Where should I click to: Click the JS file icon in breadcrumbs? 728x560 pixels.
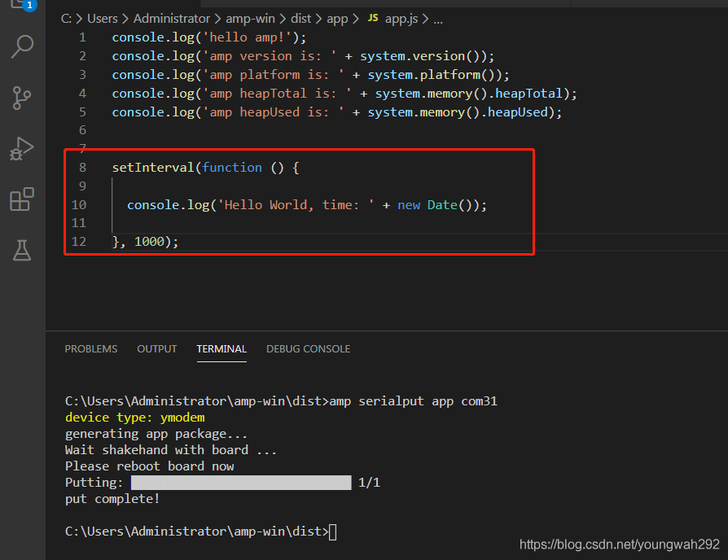click(x=373, y=18)
